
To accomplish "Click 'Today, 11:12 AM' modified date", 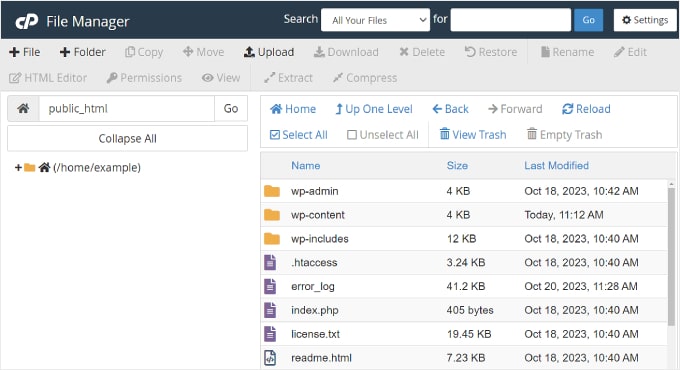I will (564, 215).
